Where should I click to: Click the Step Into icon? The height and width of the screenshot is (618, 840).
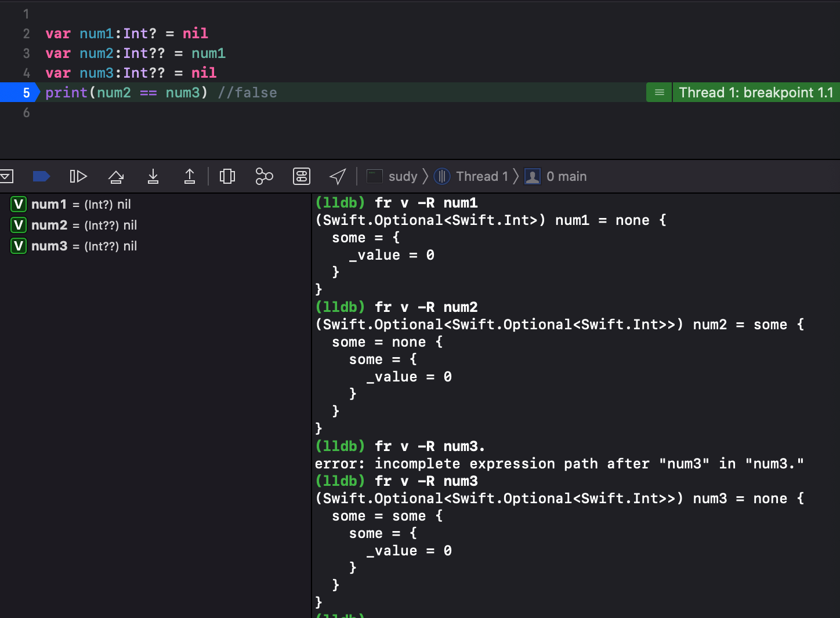click(153, 176)
